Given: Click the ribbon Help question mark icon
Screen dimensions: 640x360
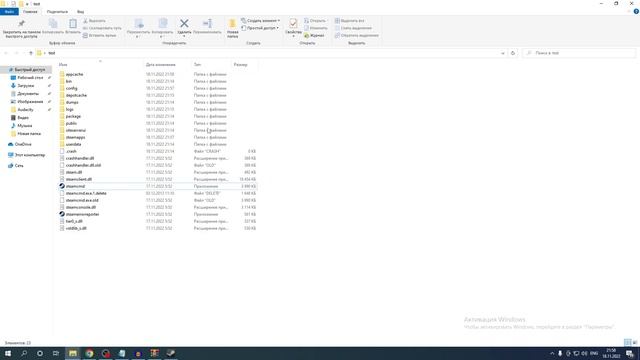Looking at the screenshot, I should [x=636, y=11].
